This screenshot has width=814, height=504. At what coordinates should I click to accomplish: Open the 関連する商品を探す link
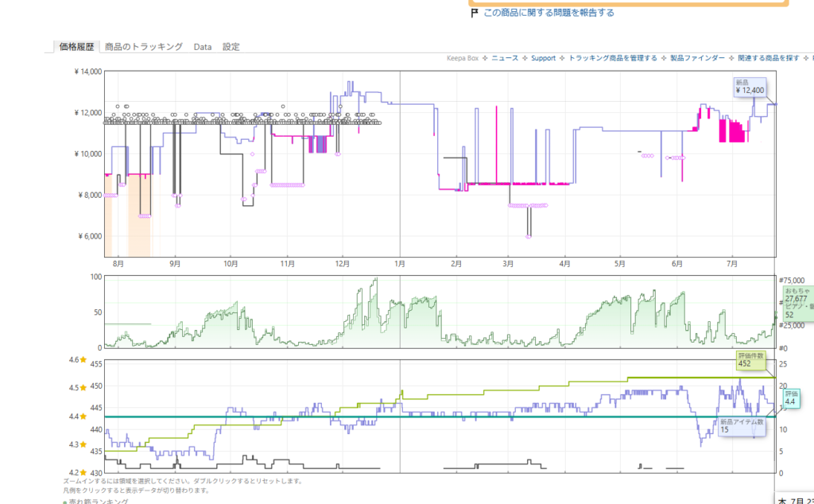(769, 58)
